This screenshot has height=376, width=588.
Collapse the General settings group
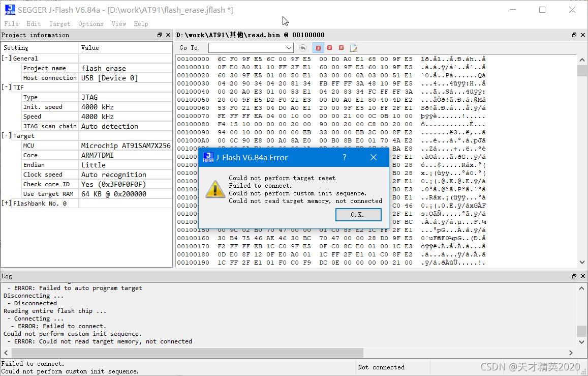click(x=7, y=58)
